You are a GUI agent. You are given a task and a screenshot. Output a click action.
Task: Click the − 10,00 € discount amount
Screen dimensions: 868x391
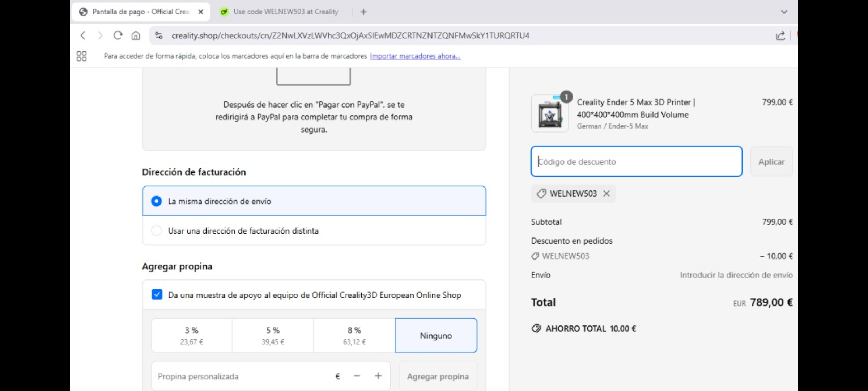click(776, 256)
